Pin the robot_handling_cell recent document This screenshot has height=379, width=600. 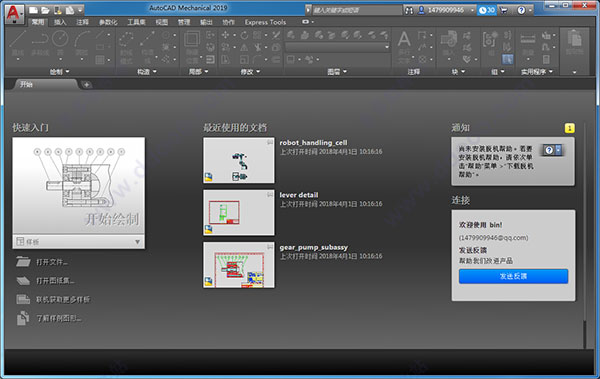pyautogui.click(x=270, y=142)
